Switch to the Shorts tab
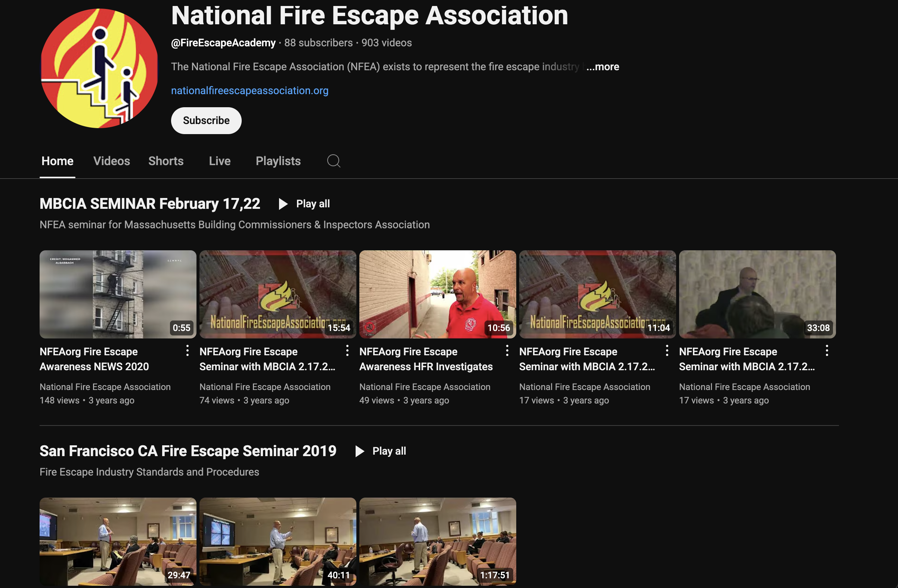This screenshot has width=898, height=588. 165,161
